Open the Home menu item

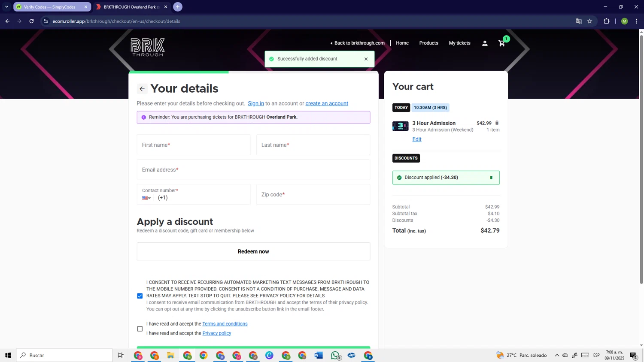click(x=402, y=43)
